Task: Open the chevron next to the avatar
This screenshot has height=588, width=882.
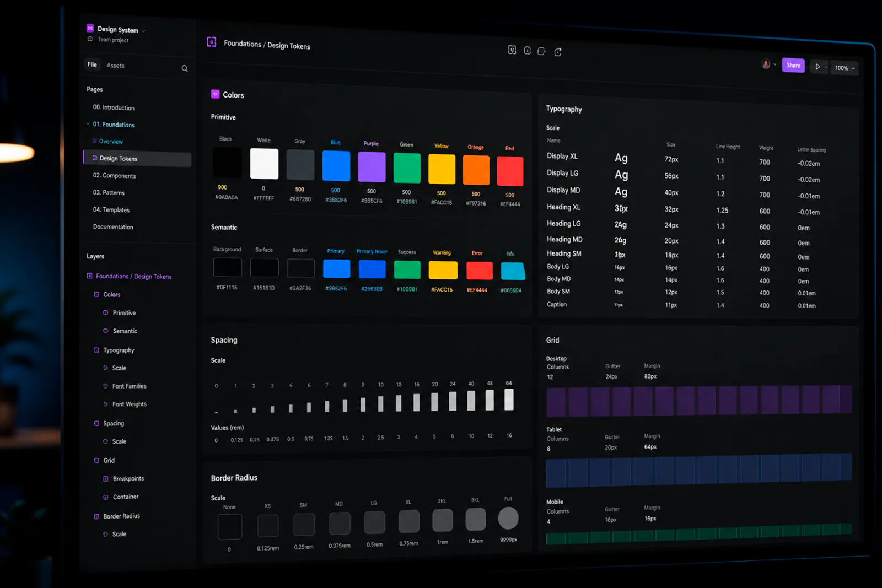Action: tap(775, 64)
